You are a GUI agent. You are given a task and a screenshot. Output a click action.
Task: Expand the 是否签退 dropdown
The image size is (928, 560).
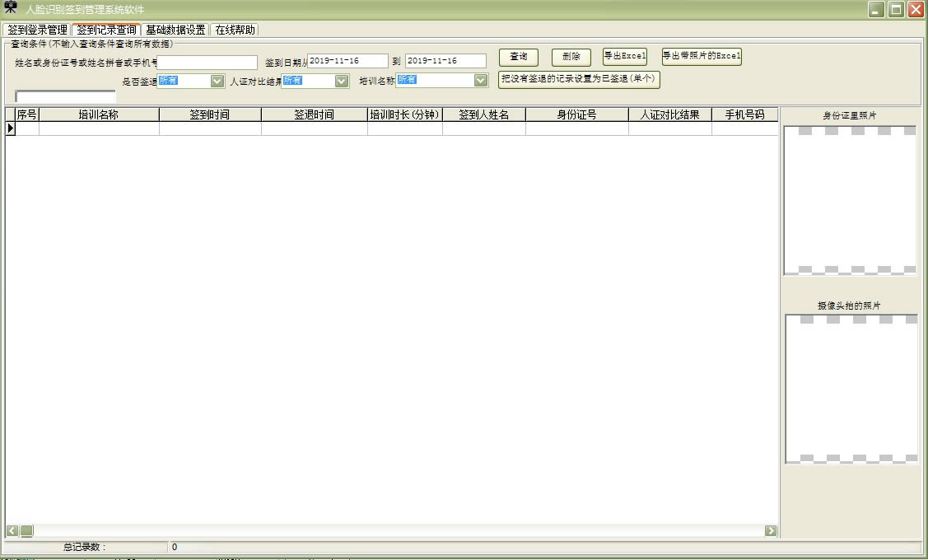[x=217, y=81]
